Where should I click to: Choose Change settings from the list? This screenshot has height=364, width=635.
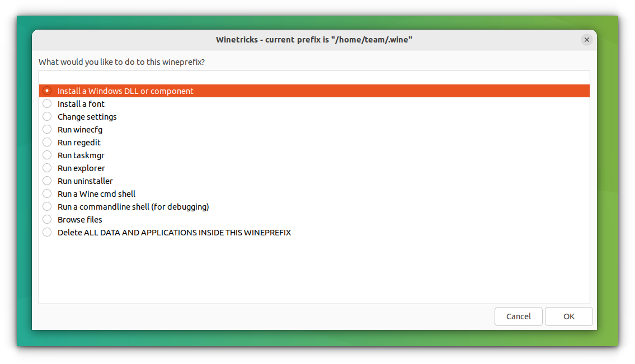[87, 116]
